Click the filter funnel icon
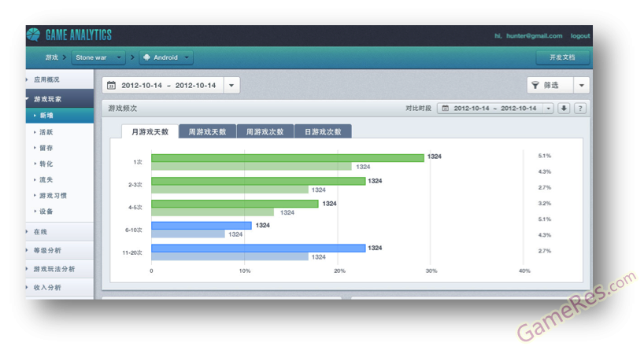Image resolution: width=644 pixels, height=350 pixels. coord(535,86)
